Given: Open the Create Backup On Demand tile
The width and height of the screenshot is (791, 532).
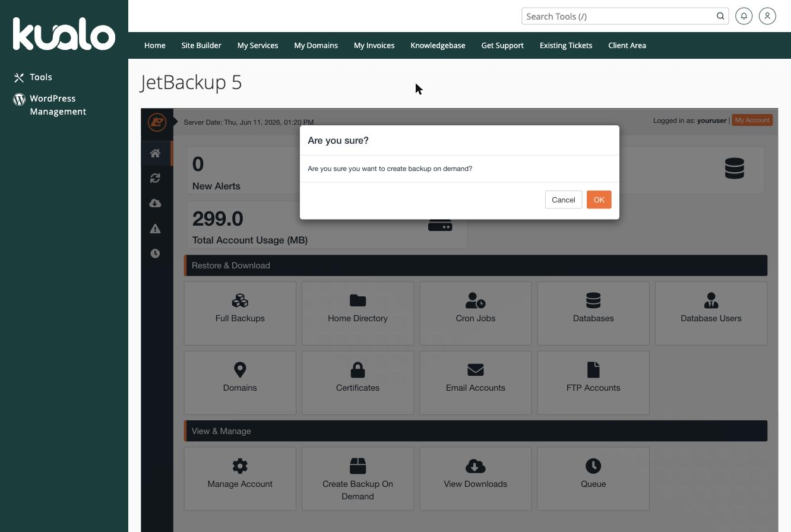Looking at the screenshot, I should (357, 479).
